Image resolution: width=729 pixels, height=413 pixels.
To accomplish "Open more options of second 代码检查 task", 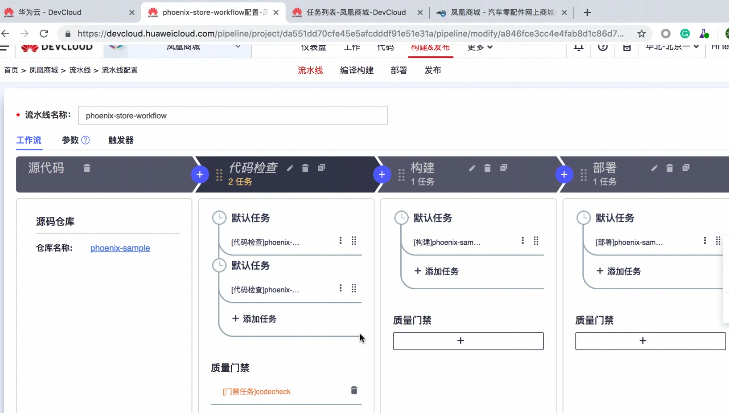I will [340, 288].
